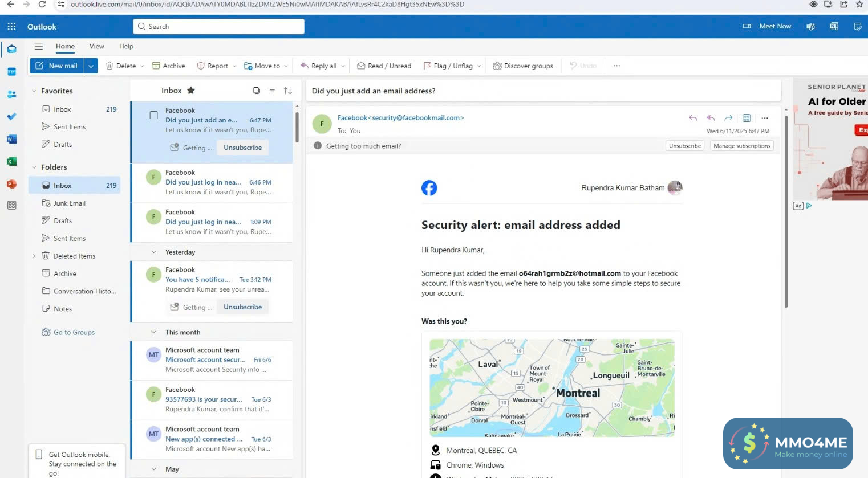Switch to the View ribbon tab
Image resolution: width=868 pixels, height=478 pixels.
coord(97,47)
